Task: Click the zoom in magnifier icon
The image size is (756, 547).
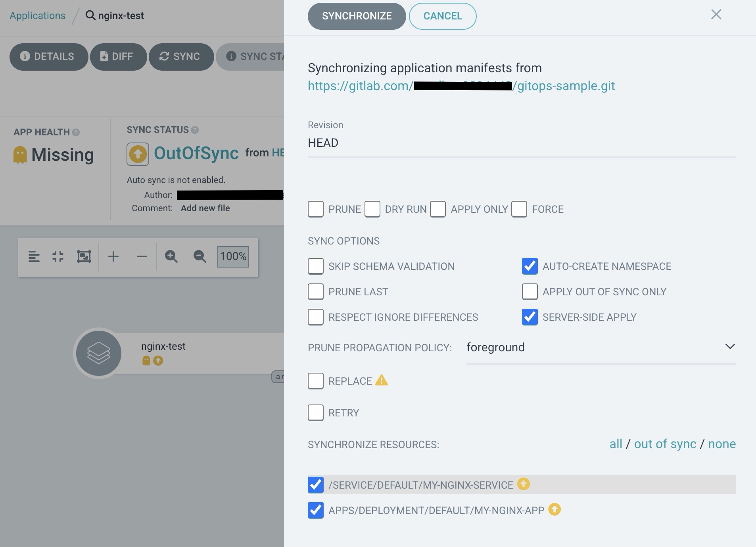Action: point(171,256)
